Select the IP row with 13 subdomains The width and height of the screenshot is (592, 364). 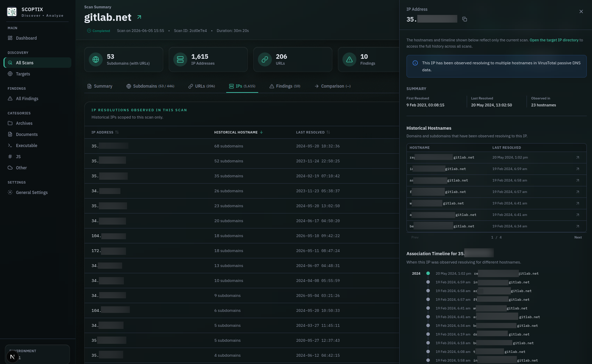242,266
